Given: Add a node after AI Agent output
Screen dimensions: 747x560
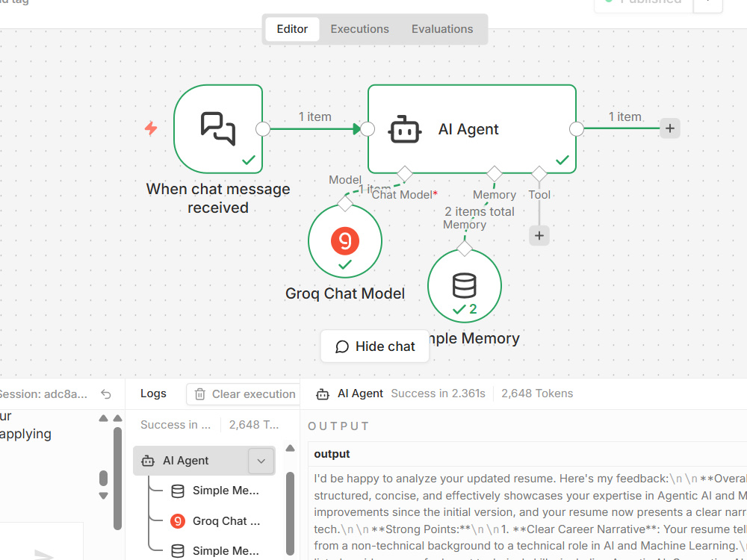Looking at the screenshot, I should click(x=670, y=128).
